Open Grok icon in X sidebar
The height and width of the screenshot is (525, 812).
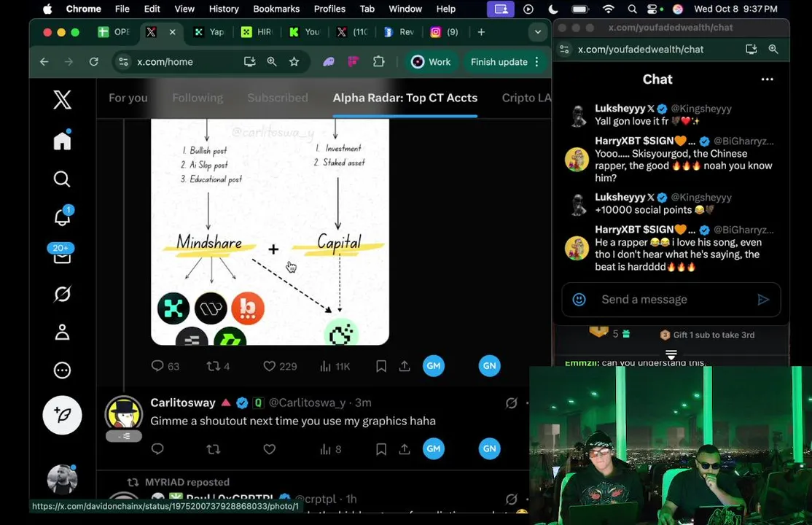(x=62, y=294)
